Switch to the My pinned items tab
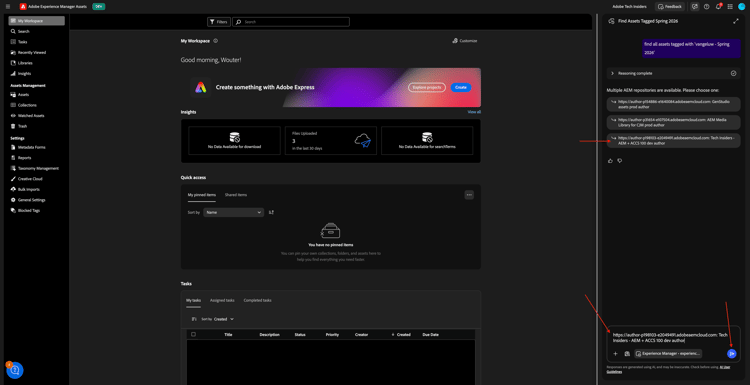 201,195
